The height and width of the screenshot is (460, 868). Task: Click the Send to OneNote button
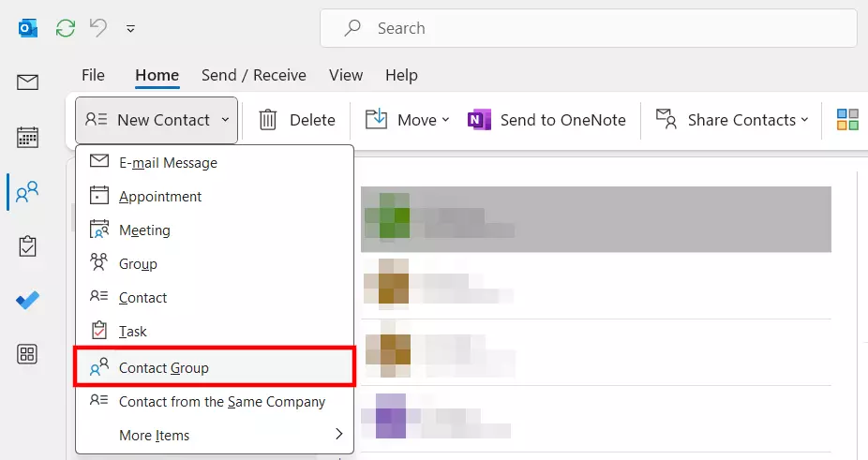pos(547,120)
